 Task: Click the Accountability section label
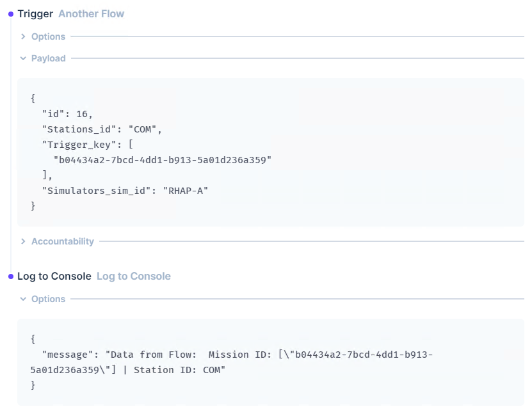tap(63, 241)
